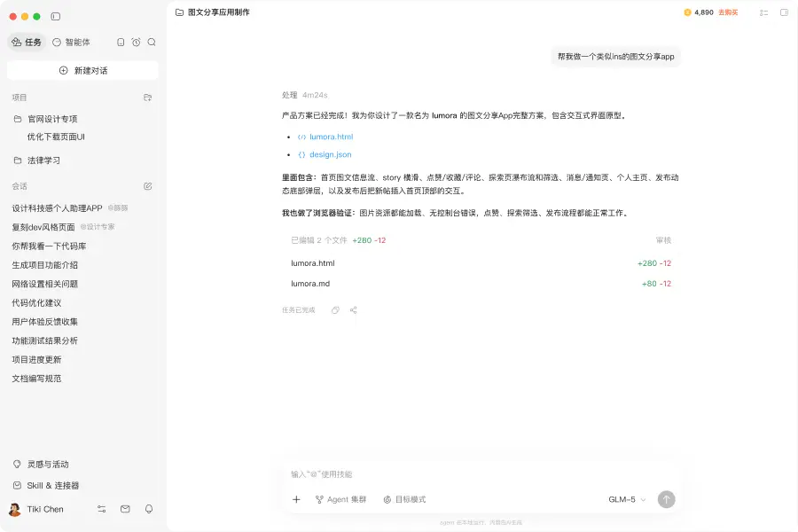Click user message bubble 帮我做一个类似ins的图文分享app
798x532 pixels.
pyautogui.click(x=616, y=57)
